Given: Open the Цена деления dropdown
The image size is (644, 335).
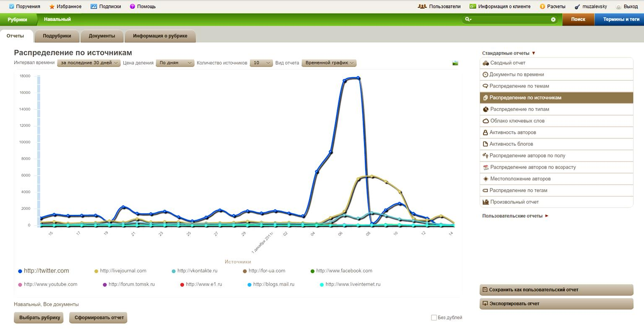Looking at the screenshot, I should tap(175, 63).
